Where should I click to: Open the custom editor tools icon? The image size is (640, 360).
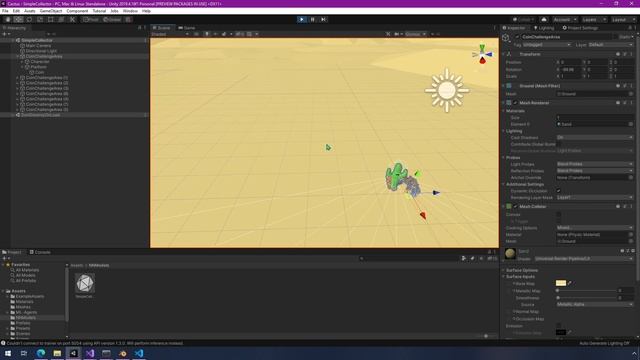72,19
